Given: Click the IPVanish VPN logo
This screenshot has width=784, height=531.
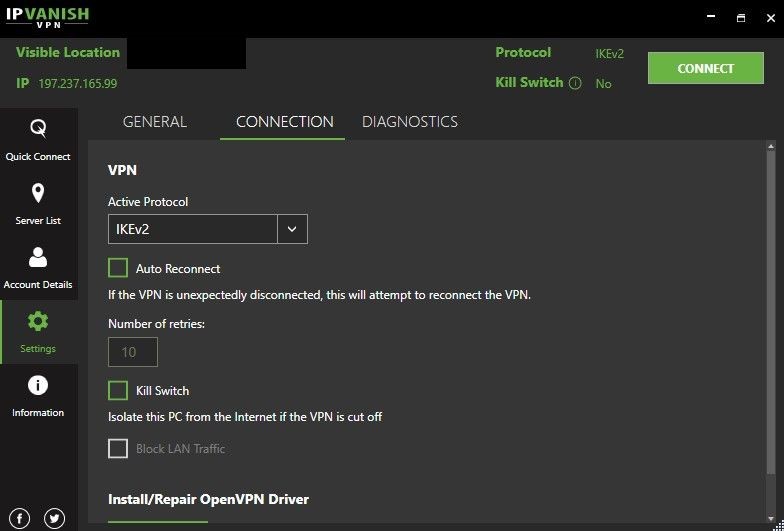Looking at the screenshot, I should (47, 17).
